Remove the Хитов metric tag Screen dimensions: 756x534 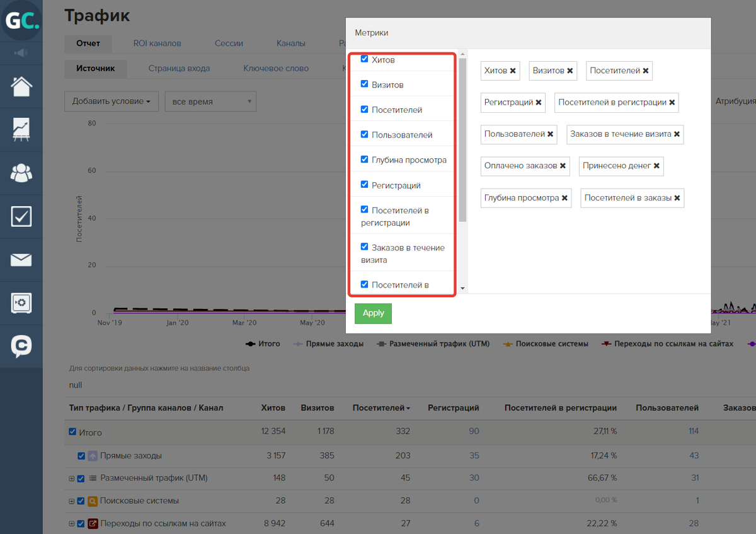point(513,71)
